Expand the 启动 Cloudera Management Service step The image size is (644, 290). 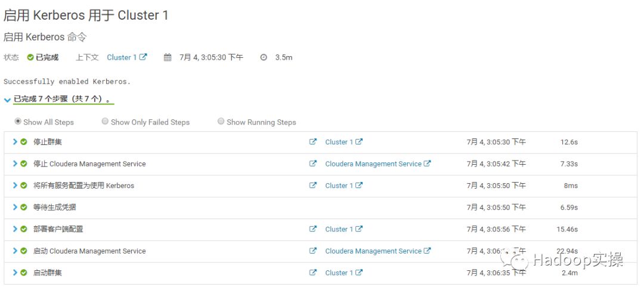pyautogui.click(x=15, y=251)
